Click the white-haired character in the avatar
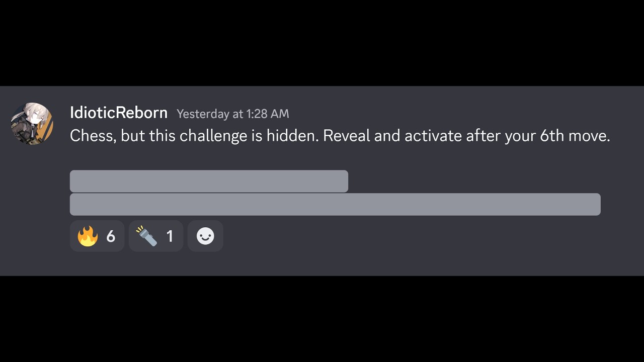This screenshot has height=362, width=644. (32, 120)
